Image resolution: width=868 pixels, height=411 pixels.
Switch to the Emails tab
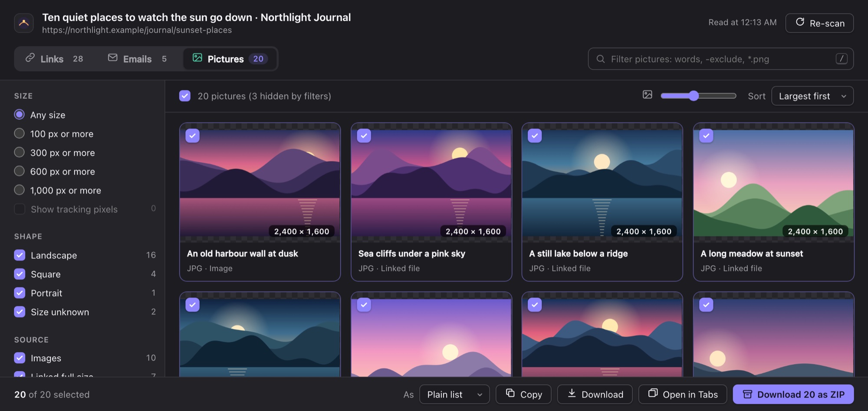coord(137,59)
